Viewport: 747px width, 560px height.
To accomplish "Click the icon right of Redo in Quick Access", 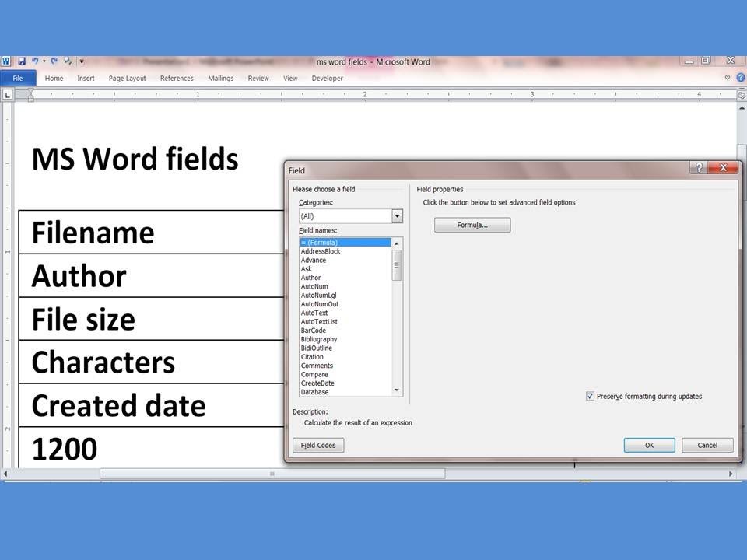I will click(68, 61).
